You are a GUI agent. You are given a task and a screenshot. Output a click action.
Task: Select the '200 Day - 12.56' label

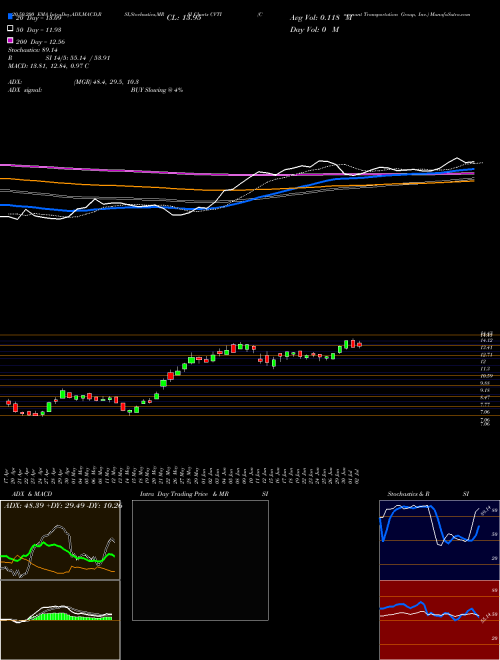pos(40,41)
